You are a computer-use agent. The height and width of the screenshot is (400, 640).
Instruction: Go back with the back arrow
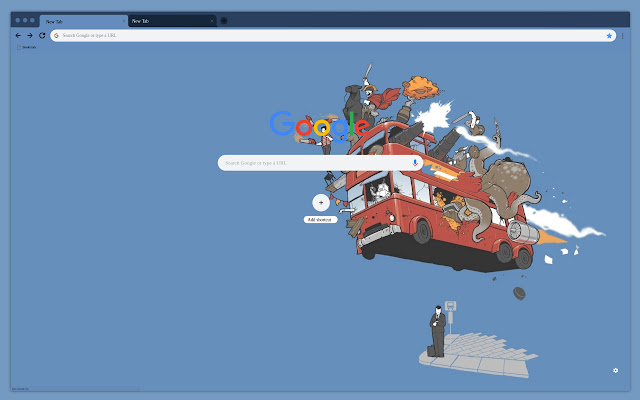coord(18,36)
